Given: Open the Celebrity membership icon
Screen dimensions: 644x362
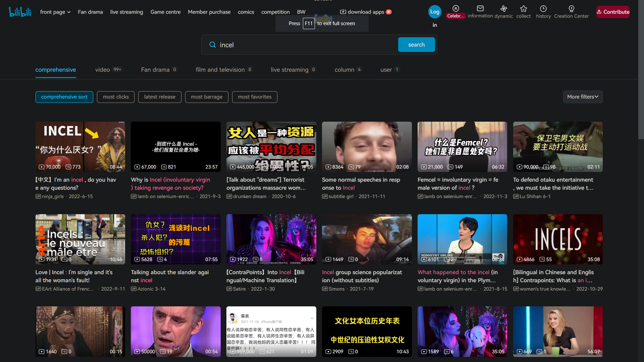Looking at the screenshot, I should [x=455, y=8].
